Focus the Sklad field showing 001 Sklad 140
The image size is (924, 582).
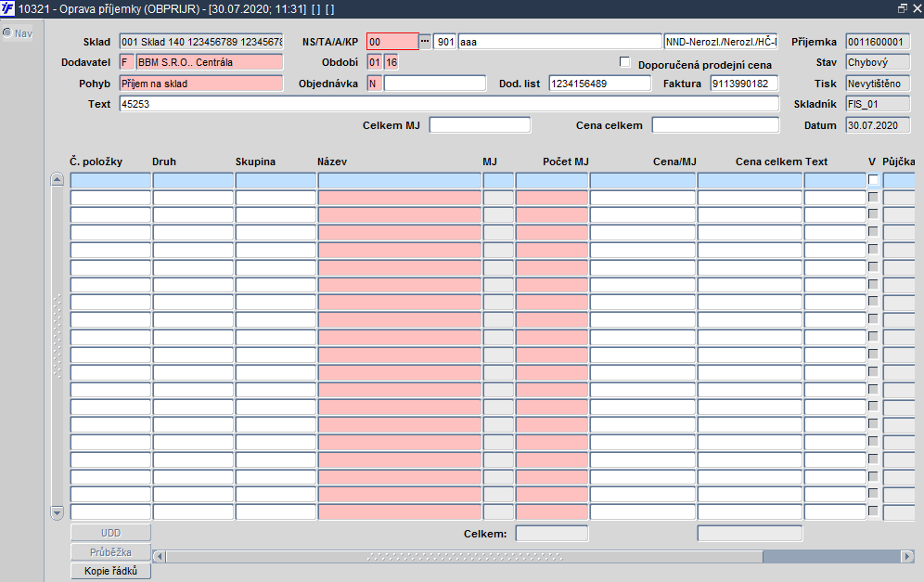pyautogui.click(x=201, y=42)
